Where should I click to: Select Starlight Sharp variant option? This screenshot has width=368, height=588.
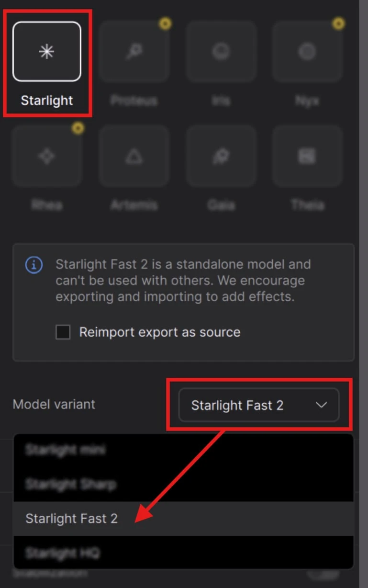coord(70,484)
